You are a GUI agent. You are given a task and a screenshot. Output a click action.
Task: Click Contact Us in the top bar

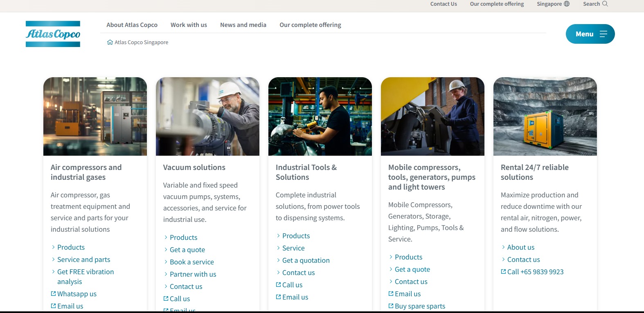tap(444, 4)
